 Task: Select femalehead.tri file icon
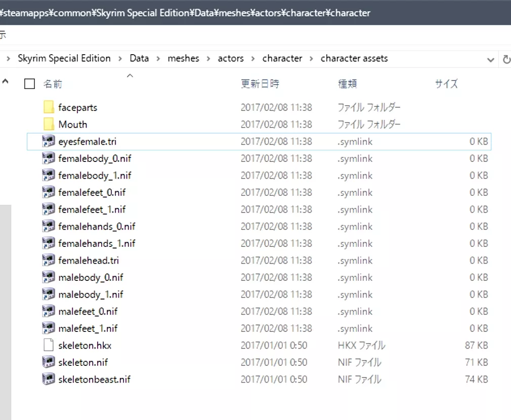coord(49,260)
